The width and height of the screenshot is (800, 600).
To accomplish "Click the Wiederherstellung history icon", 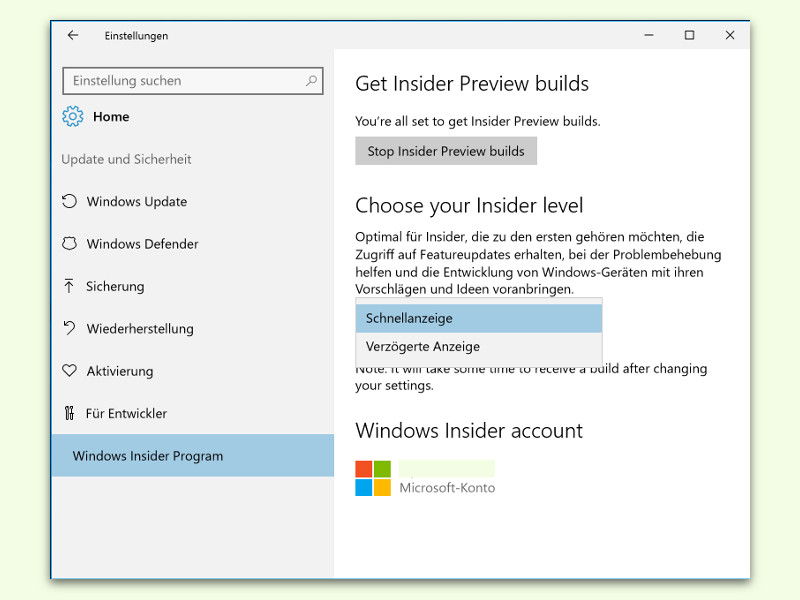I will click(x=69, y=328).
